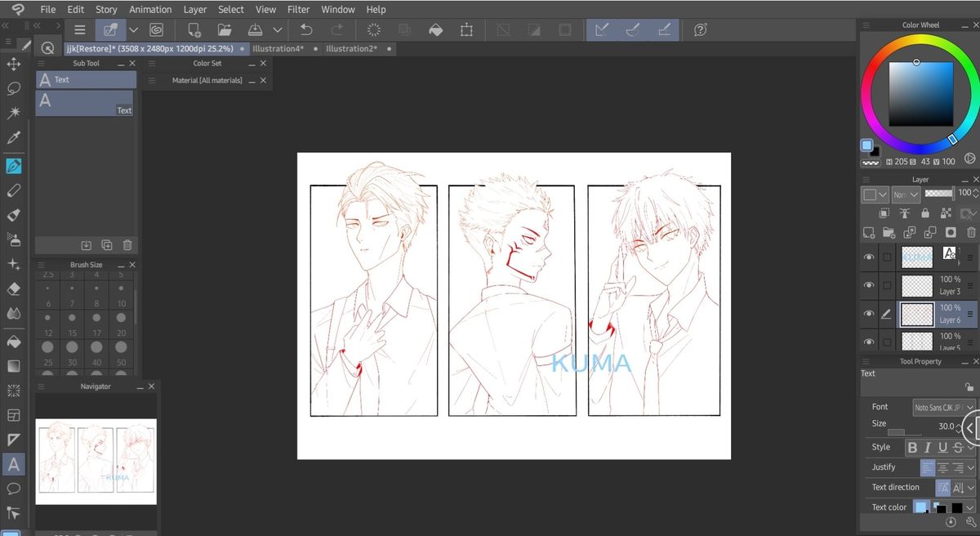Select the Balloon tool

point(14,489)
